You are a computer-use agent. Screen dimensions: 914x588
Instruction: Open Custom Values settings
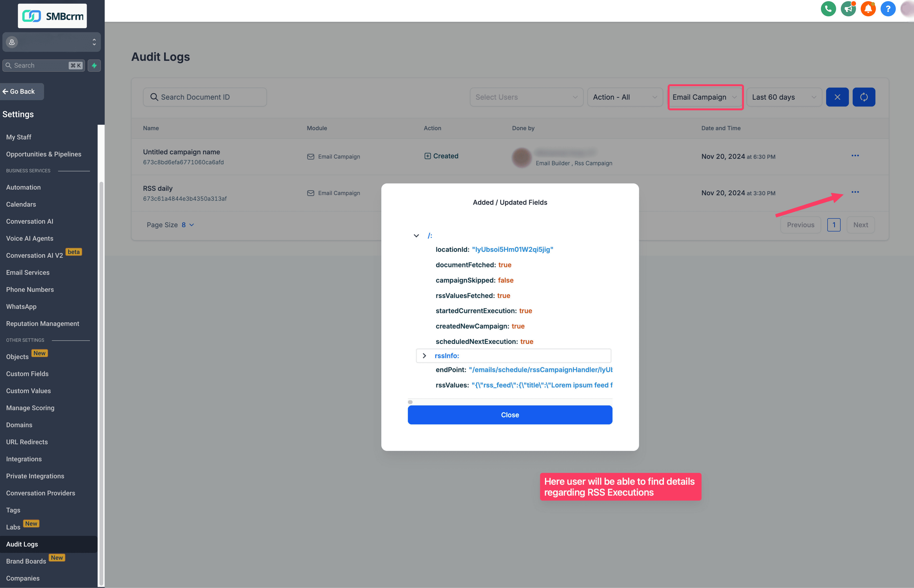point(28,391)
